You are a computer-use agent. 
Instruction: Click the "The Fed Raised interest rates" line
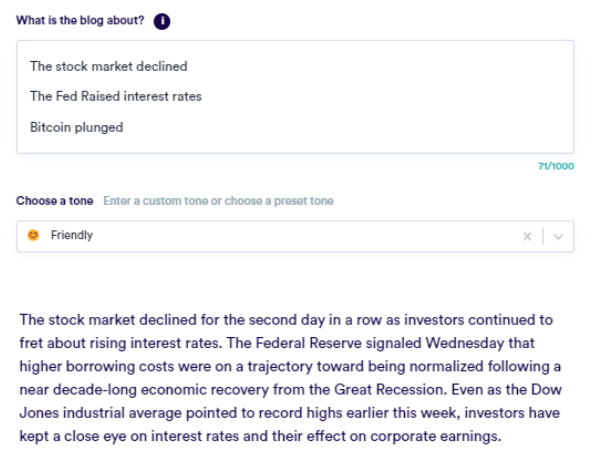coord(115,97)
